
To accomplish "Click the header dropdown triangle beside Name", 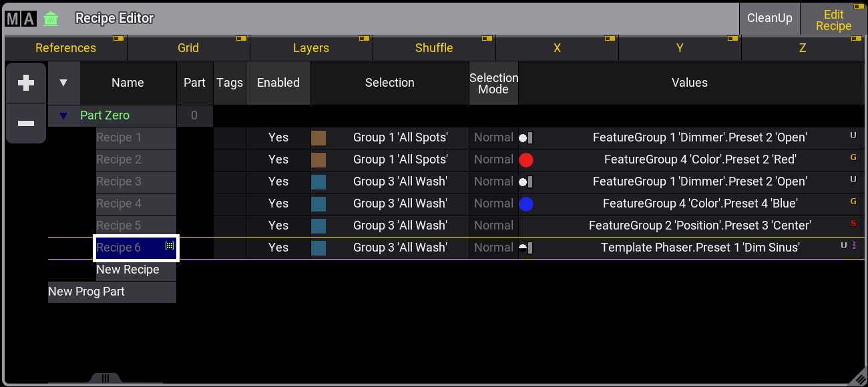I will coord(63,83).
